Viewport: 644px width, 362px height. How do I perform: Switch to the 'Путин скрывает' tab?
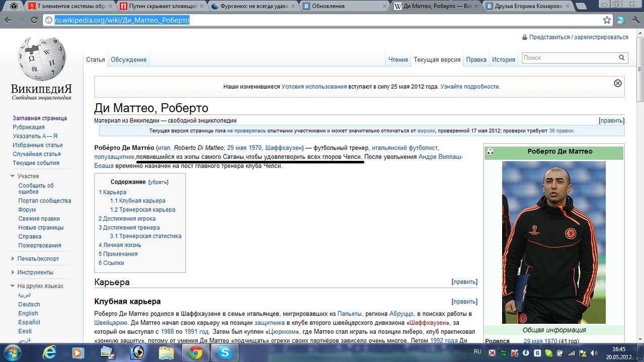coord(160,6)
